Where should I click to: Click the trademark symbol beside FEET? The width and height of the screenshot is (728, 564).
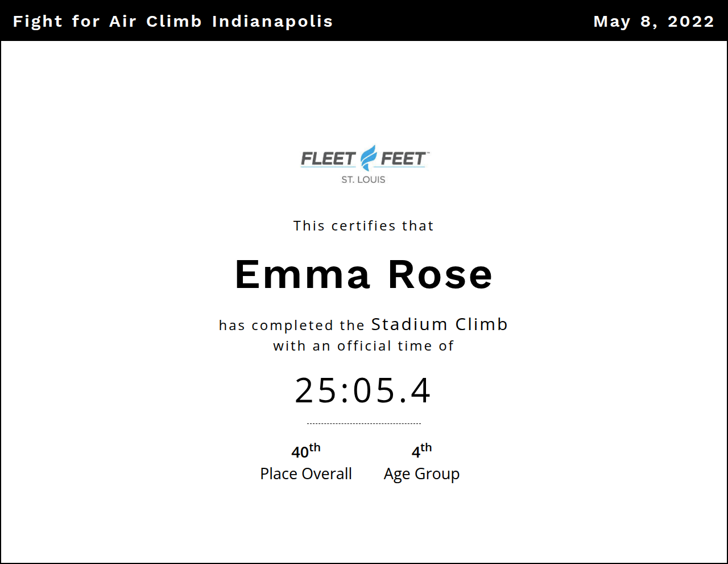pos(428,153)
